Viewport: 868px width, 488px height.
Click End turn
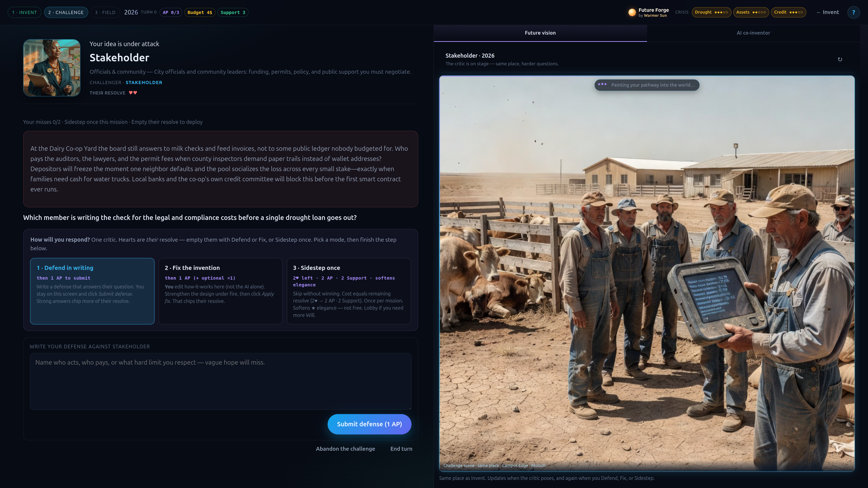401,449
